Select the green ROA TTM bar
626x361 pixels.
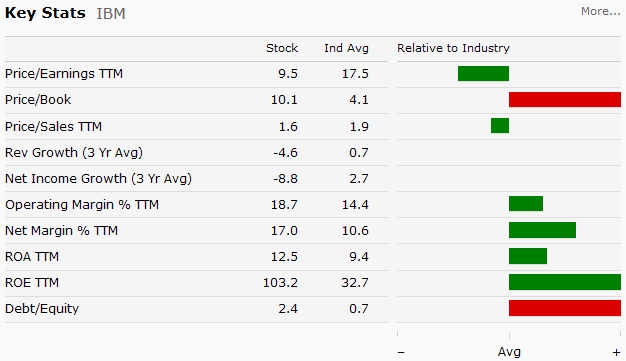[528, 256]
